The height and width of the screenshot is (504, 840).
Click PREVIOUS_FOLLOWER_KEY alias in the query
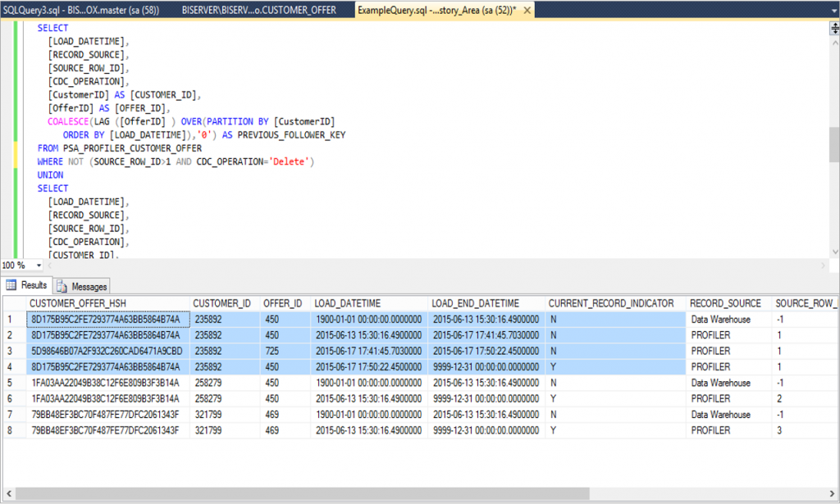coord(291,135)
